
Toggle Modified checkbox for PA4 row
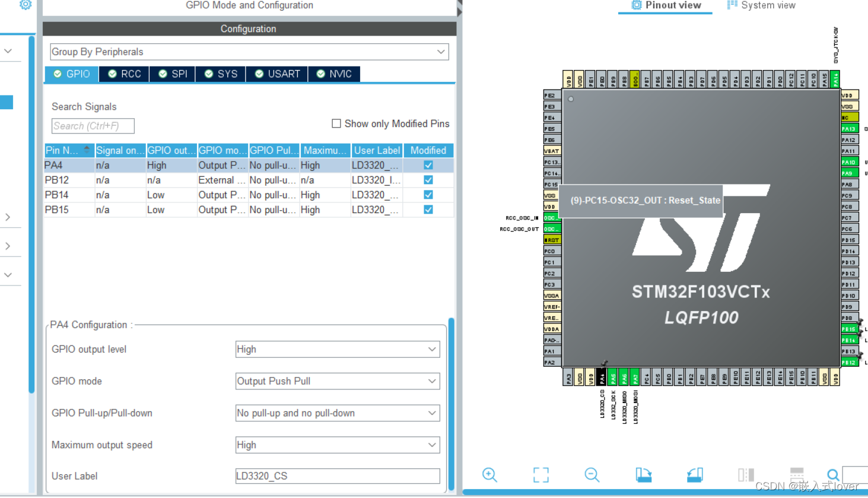[428, 165]
